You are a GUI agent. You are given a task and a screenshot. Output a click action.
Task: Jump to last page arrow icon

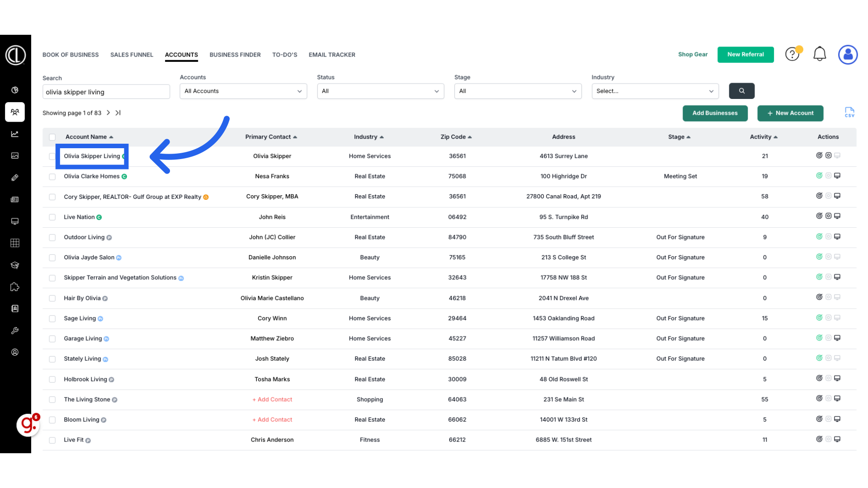118,113
